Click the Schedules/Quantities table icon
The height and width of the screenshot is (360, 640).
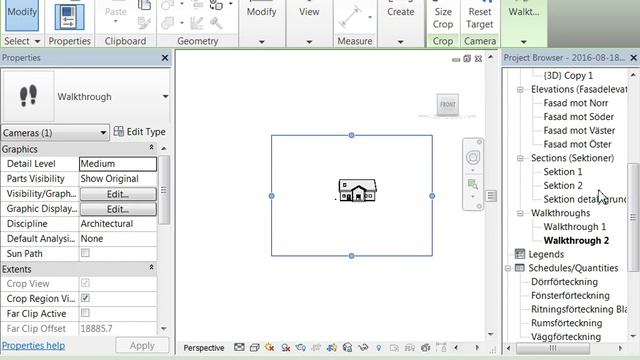pyautogui.click(x=520, y=268)
